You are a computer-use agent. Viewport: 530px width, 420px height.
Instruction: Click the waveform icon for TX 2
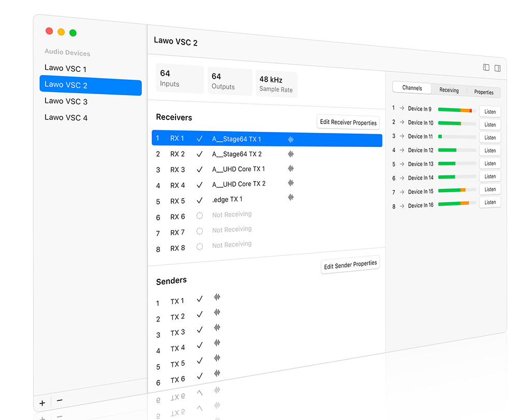[217, 312]
